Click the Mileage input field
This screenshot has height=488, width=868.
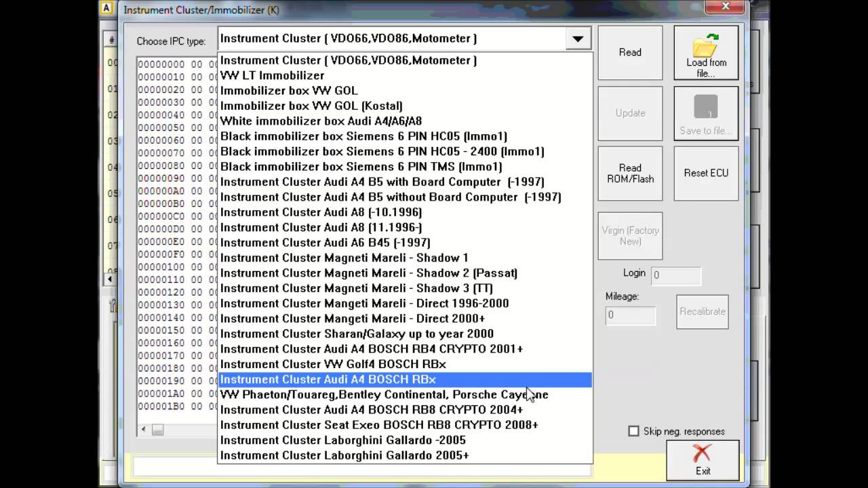tap(631, 315)
